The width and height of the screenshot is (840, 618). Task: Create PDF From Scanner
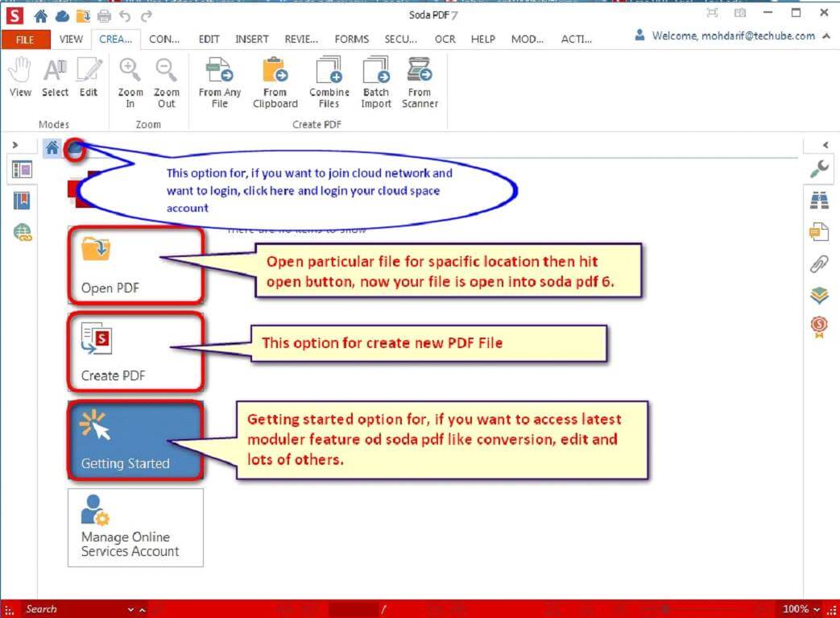point(420,83)
